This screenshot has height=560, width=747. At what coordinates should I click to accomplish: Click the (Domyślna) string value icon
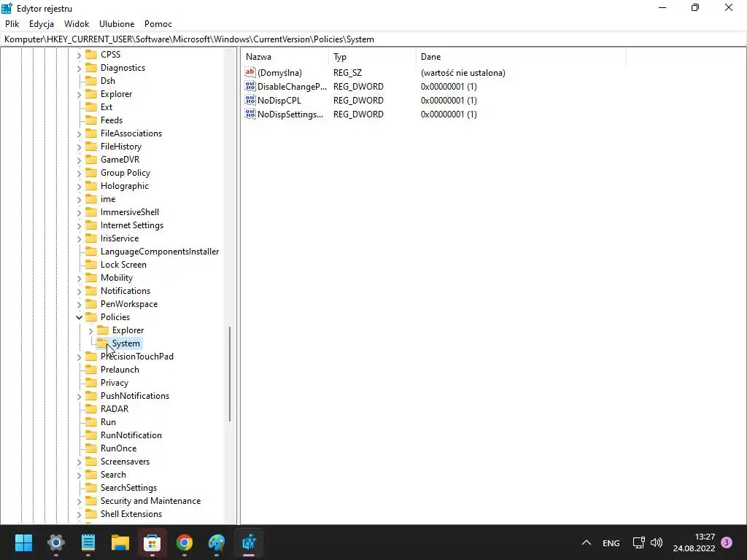click(x=250, y=72)
